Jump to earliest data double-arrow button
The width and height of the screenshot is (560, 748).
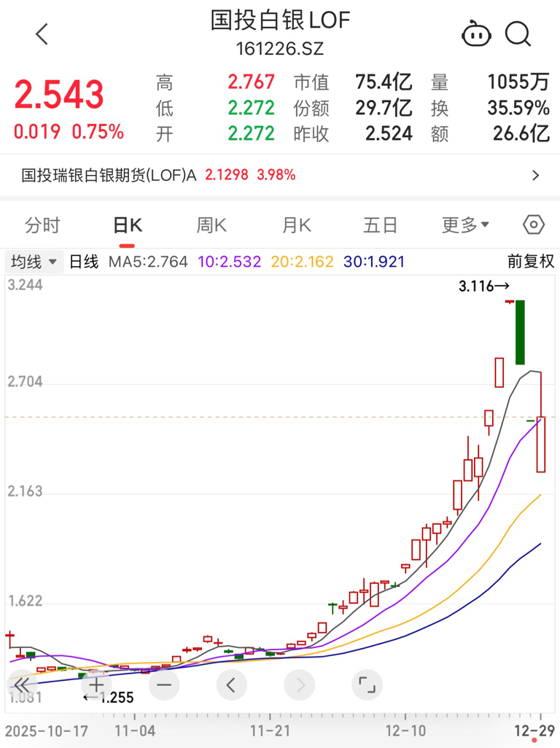click(x=21, y=685)
